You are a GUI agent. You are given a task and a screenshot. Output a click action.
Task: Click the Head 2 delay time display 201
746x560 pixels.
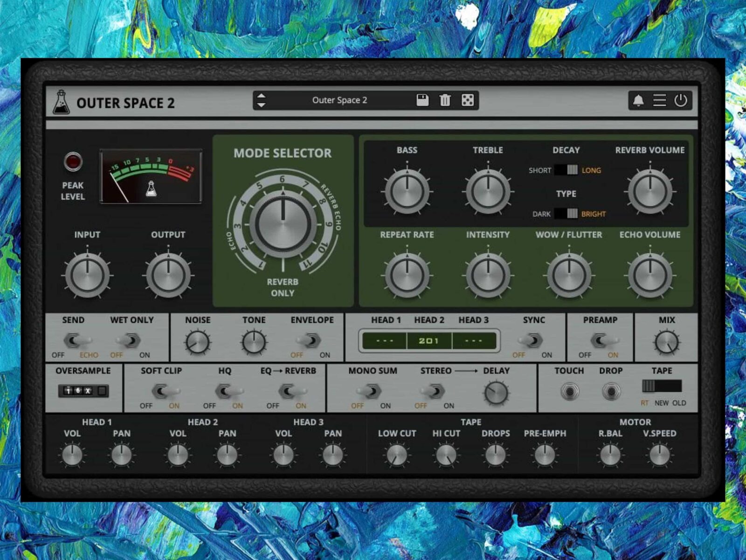(x=428, y=341)
